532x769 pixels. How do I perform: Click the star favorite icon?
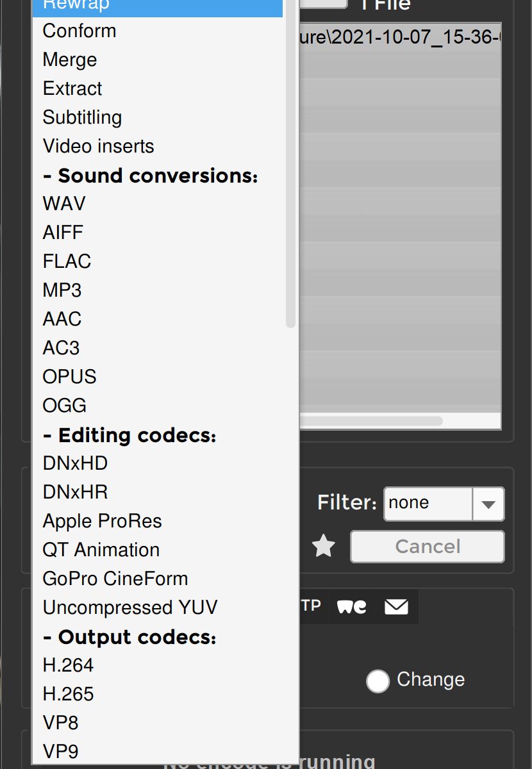tap(324, 547)
